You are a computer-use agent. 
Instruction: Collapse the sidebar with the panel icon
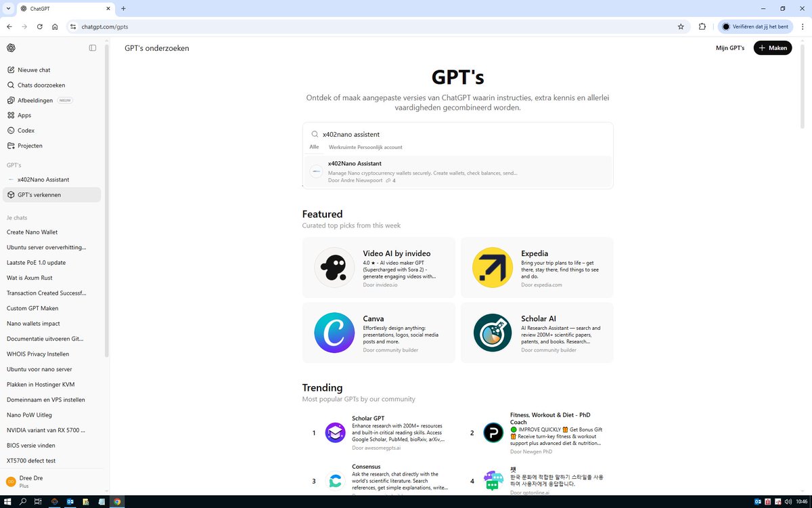pos(93,47)
